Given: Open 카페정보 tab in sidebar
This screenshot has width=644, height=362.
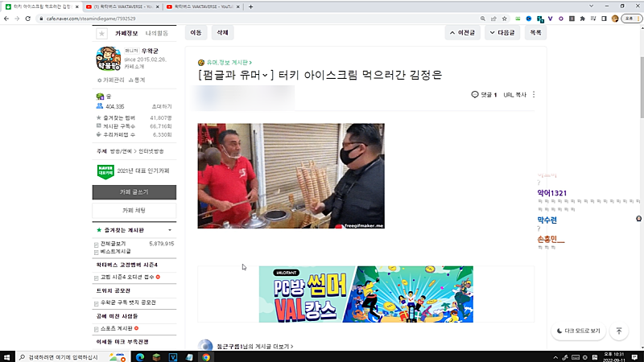Looking at the screenshot, I should click(126, 33).
